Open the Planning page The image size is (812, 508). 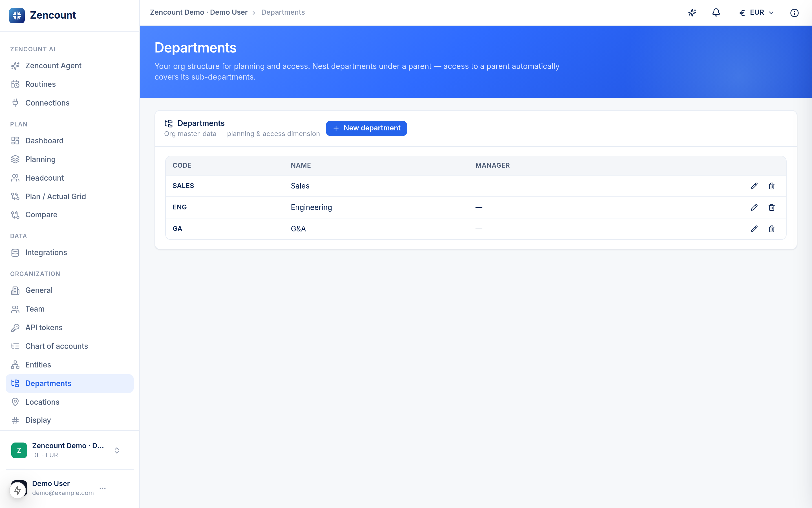(x=69, y=159)
